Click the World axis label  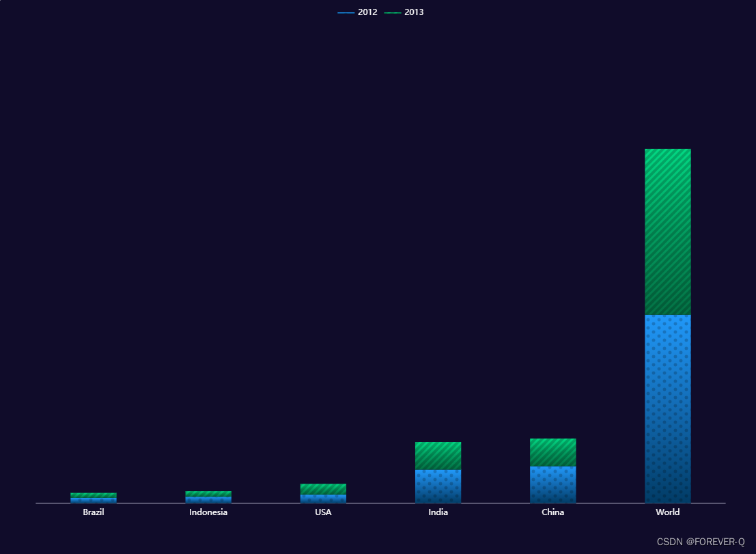667,512
